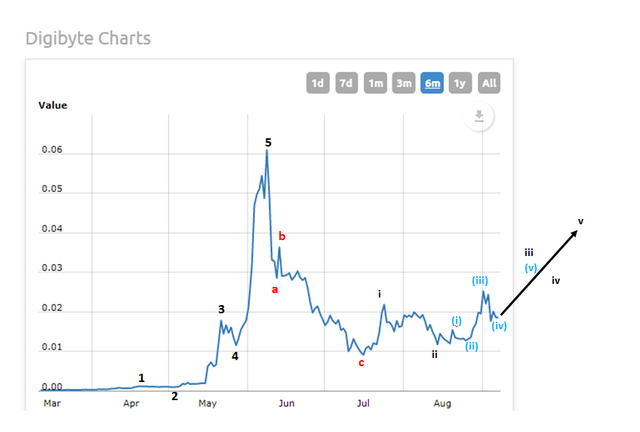Click the black projection arrow tip
The width and height of the screenshot is (640, 432).
(577, 231)
